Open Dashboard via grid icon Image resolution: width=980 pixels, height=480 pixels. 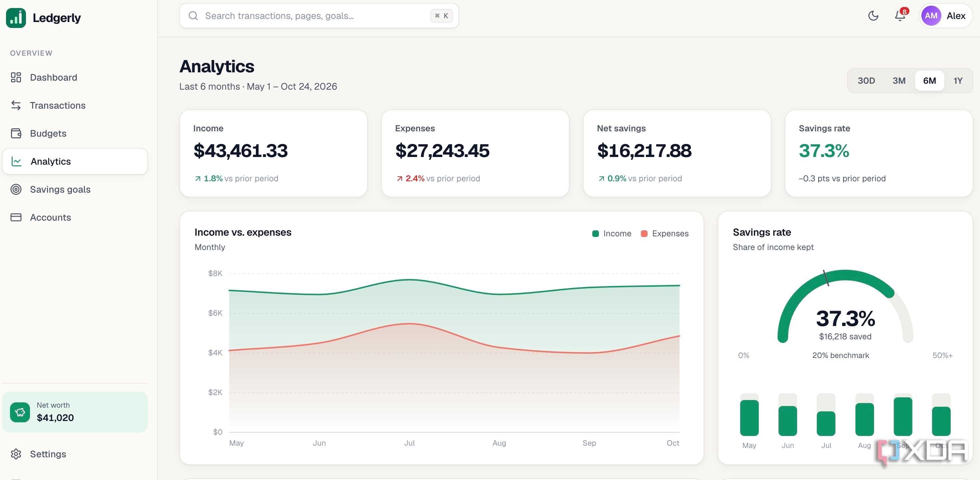pyautogui.click(x=16, y=77)
